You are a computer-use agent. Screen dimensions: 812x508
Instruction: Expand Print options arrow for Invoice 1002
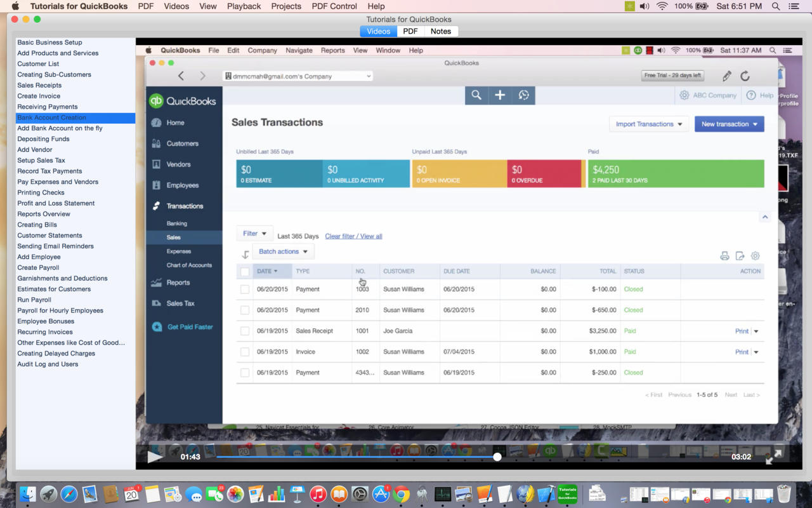pyautogui.click(x=756, y=352)
